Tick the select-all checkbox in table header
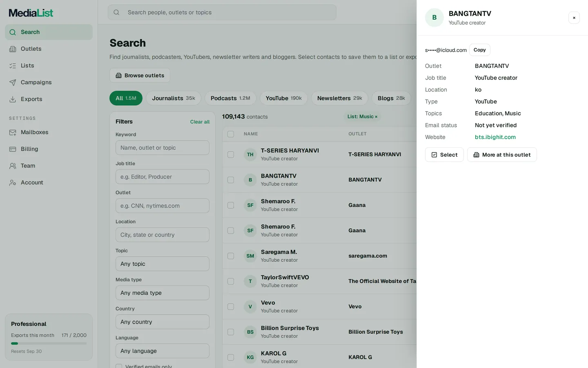 tap(231, 134)
